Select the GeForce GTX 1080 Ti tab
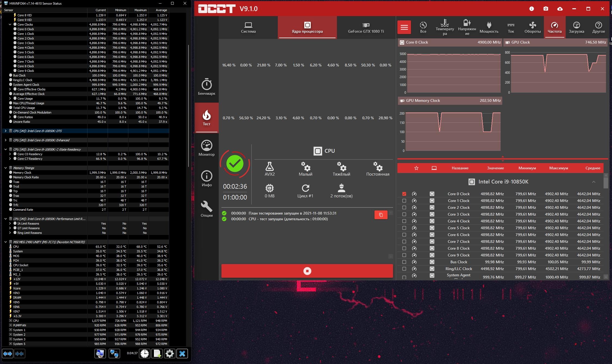The height and width of the screenshot is (364, 612). click(366, 27)
